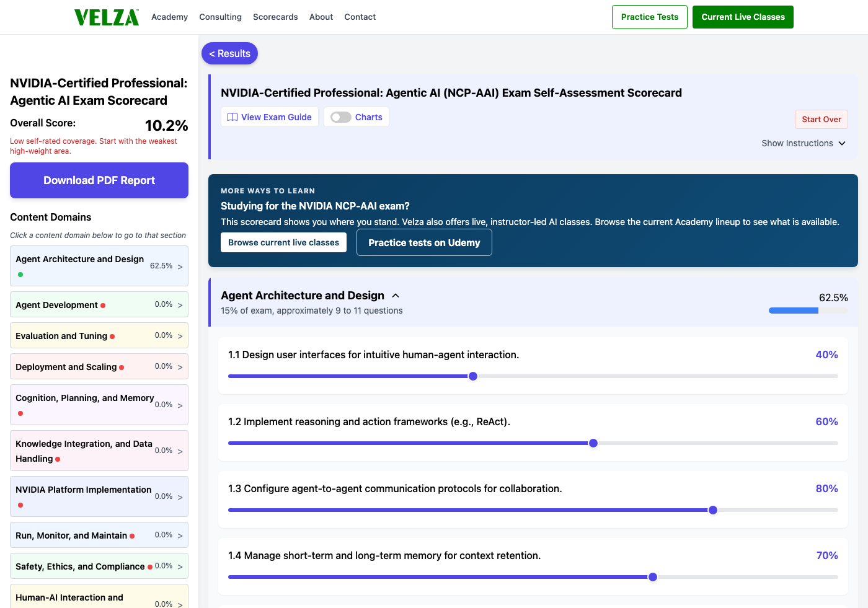Click the 'Studying for the NVIDIA NCP-AAI exam?' heading
868x608 pixels.
click(x=315, y=206)
